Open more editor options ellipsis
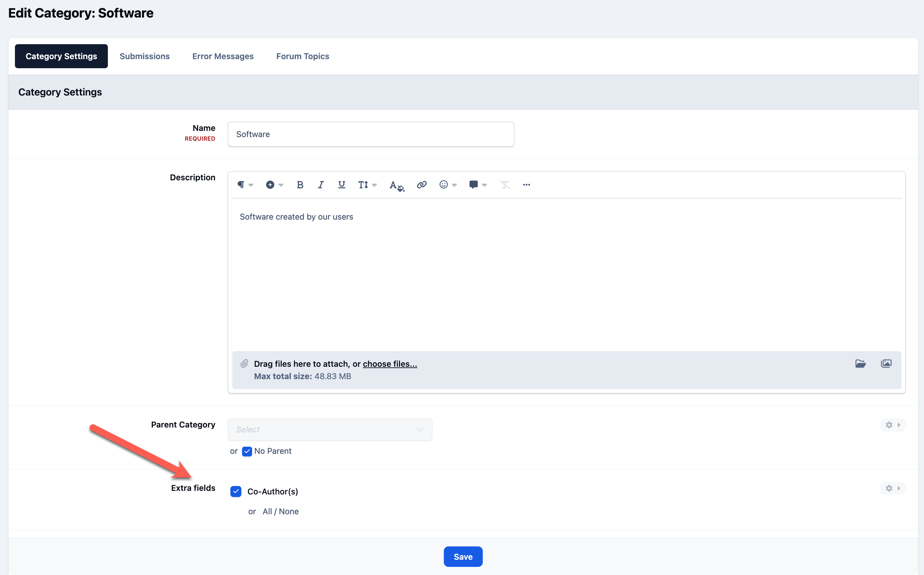This screenshot has width=924, height=575. (526, 185)
